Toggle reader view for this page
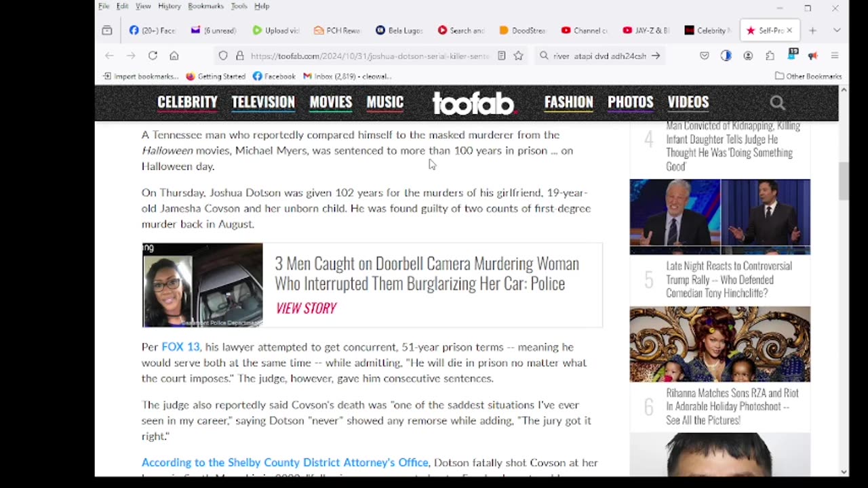This screenshot has height=488, width=868. [x=502, y=56]
